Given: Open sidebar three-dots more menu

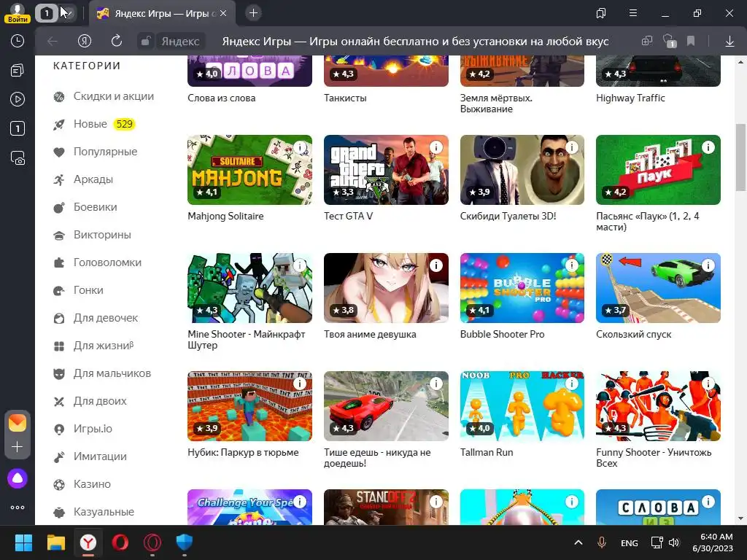Looking at the screenshot, I should click(18, 507).
